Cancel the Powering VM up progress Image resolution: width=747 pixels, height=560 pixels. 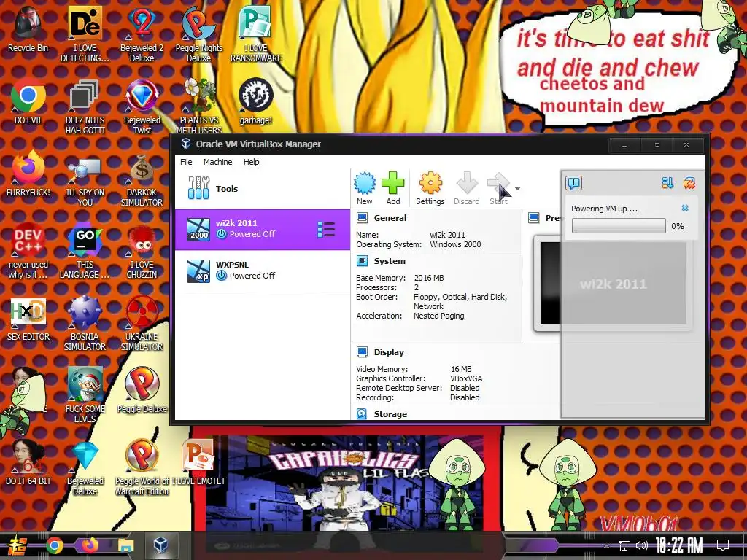click(x=685, y=208)
